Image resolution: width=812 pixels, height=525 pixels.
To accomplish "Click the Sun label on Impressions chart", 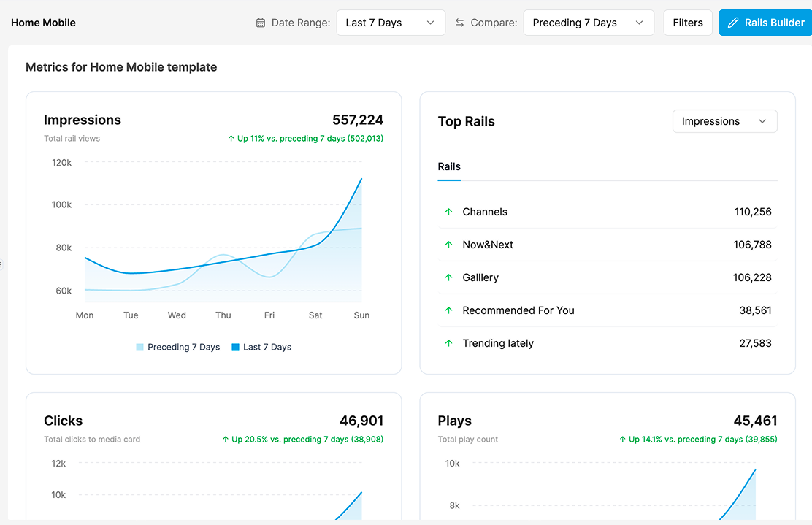I will point(361,315).
